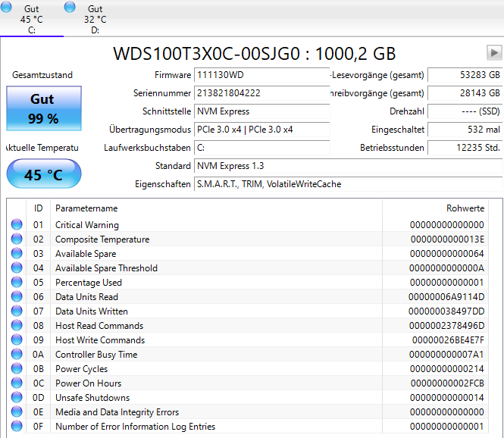504x438 pixels.
Task: Select Media and Data Integrity Errors parameter name
Action: pyautogui.click(x=117, y=412)
